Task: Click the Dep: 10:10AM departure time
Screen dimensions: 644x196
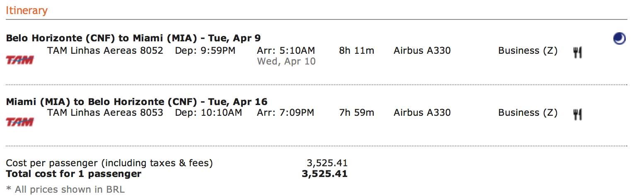Action: tap(208, 112)
